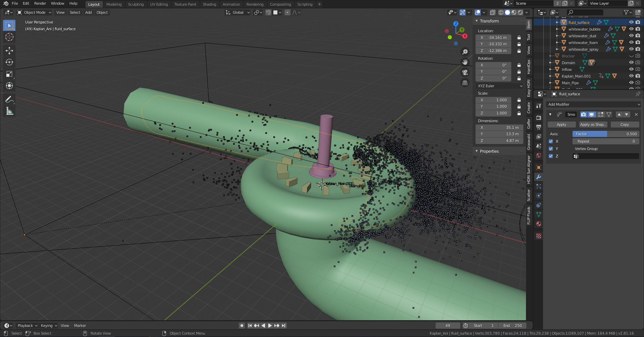Toggle the X axis checkbox in Smooth modifier
The image size is (644, 337).
(551, 141)
